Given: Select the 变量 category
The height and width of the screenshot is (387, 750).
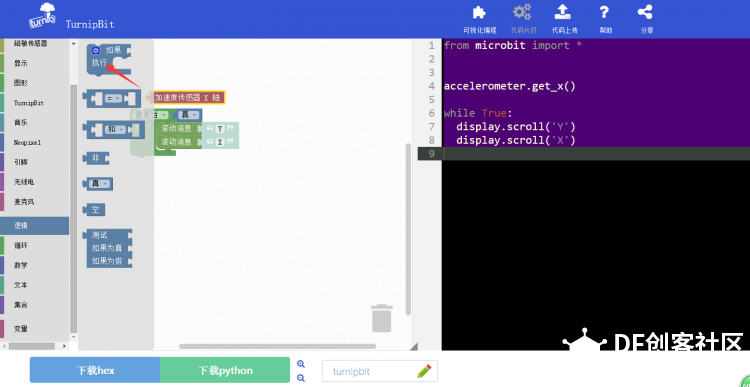Looking at the screenshot, I should 34,329.
